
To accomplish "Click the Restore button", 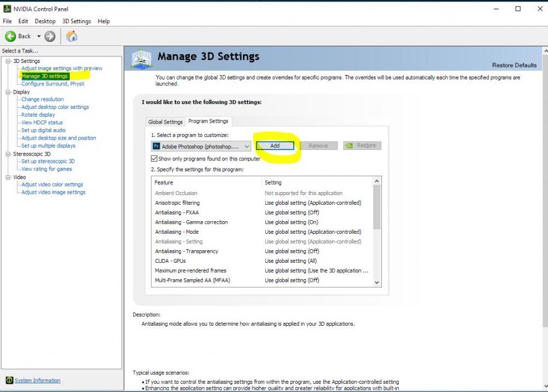I will pos(362,146).
